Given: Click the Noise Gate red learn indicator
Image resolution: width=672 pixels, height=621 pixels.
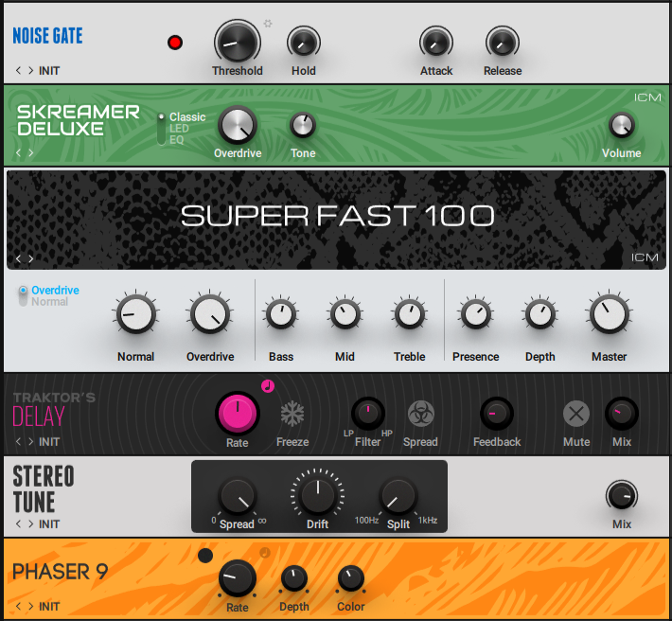Looking at the screenshot, I should (x=175, y=43).
